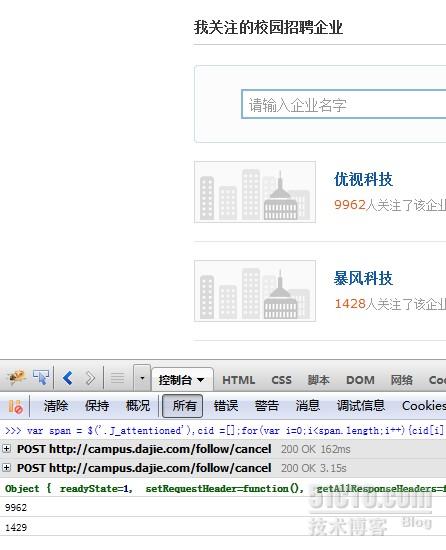The width and height of the screenshot is (446, 550).
Task: Open the small dropdown arrow beside 控制台 tab
Action: [142, 378]
